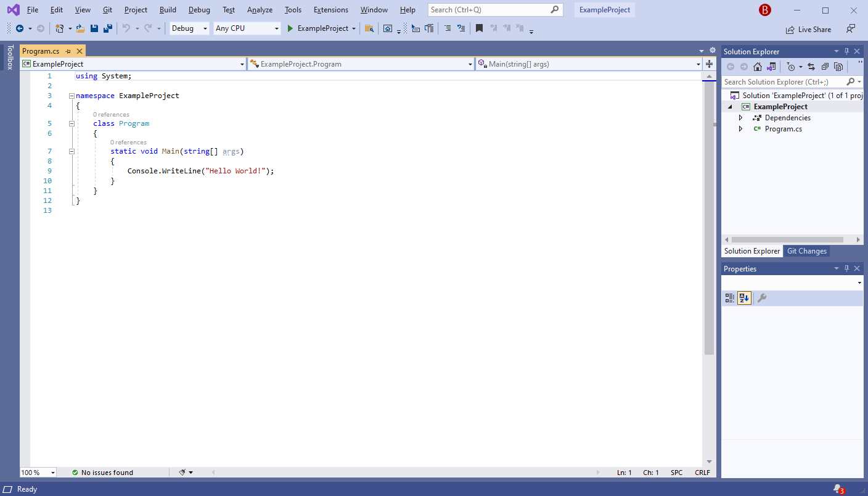The width and height of the screenshot is (868, 496).
Task: Switch Properties panel to Categorized view
Action: pos(729,298)
